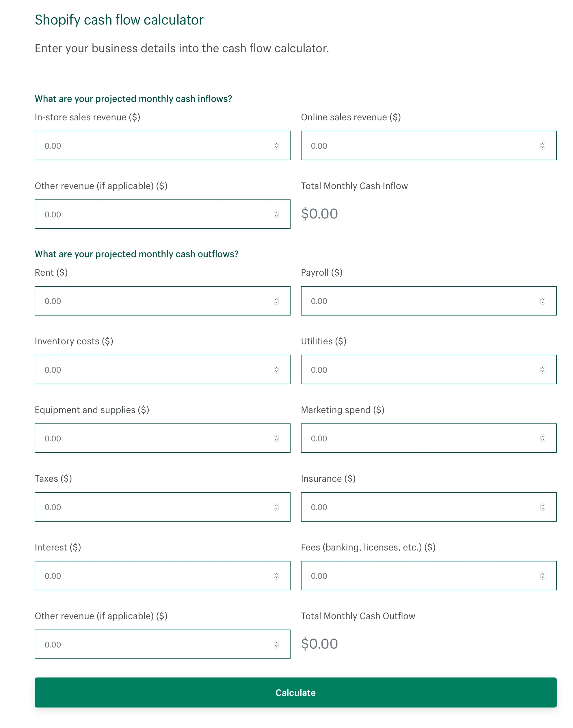Increment the Utilities amount using its stepper
573x728 pixels.
543,368
